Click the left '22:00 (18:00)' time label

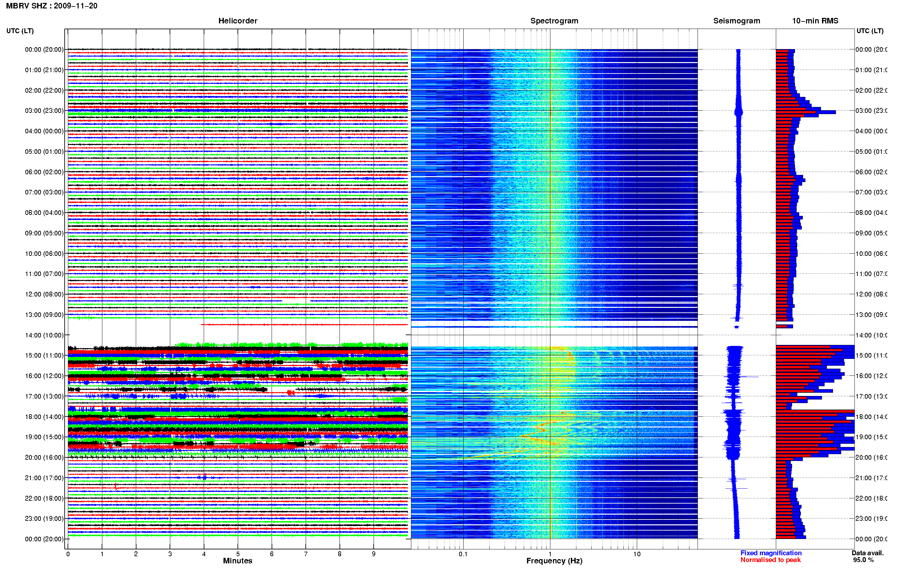pyautogui.click(x=44, y=498)
